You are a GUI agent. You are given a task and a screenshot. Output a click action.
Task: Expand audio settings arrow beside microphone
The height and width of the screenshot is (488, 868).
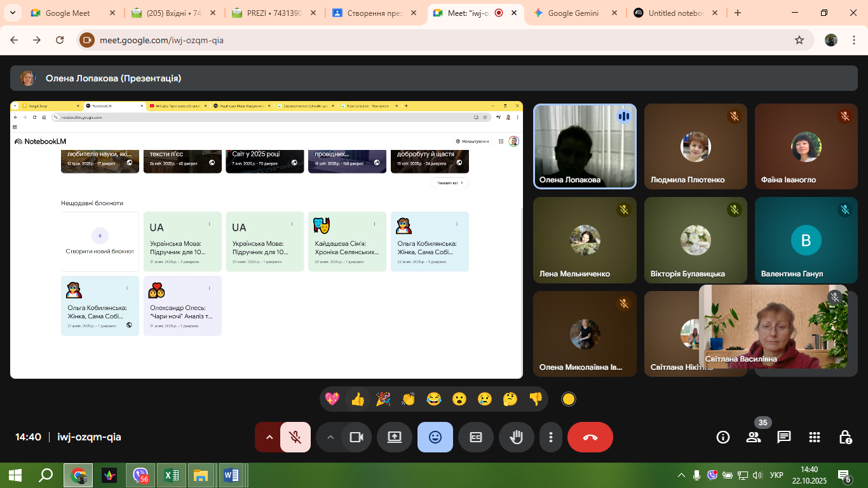click(x=269, y=437)
